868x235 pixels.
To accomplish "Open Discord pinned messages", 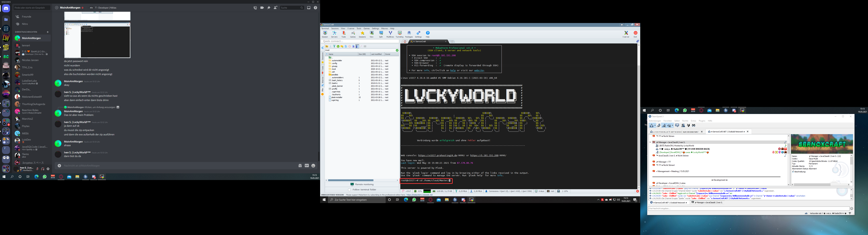I will click(x=269, y=8).
